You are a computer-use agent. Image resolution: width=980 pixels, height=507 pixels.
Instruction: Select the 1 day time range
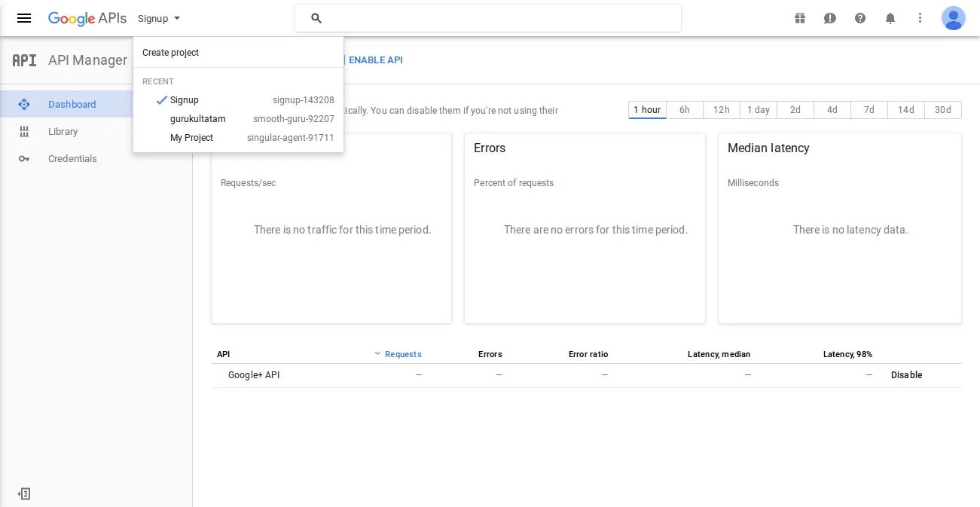click(x=758, y=110)
